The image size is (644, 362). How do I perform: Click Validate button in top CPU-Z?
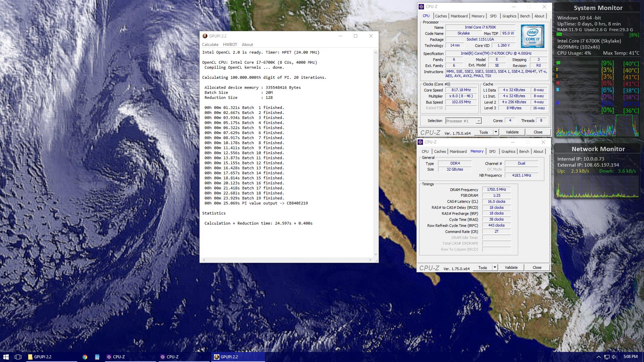click(x=512, y=132)
